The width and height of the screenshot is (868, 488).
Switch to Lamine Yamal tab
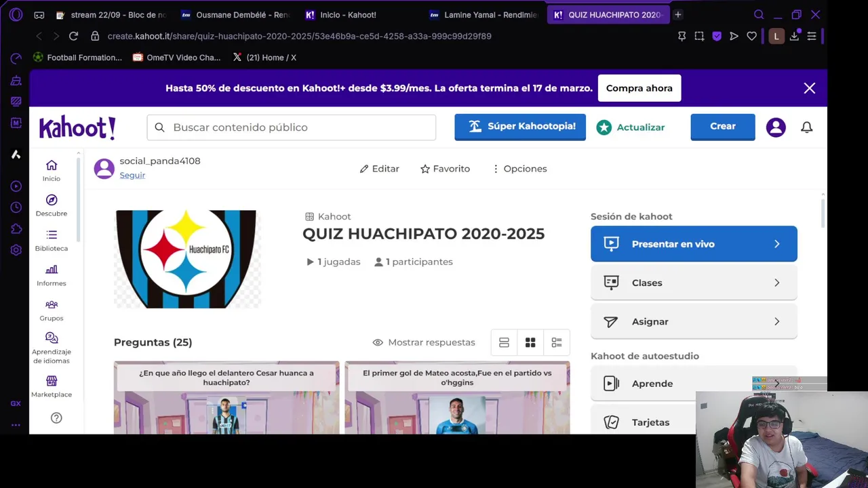point(484,15)
